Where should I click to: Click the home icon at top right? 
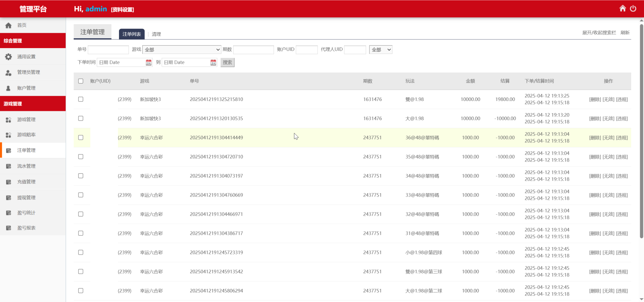pos(622,8)
